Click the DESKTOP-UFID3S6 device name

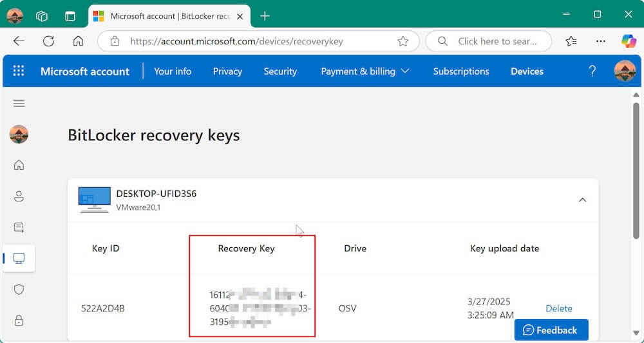coord(156,194)
